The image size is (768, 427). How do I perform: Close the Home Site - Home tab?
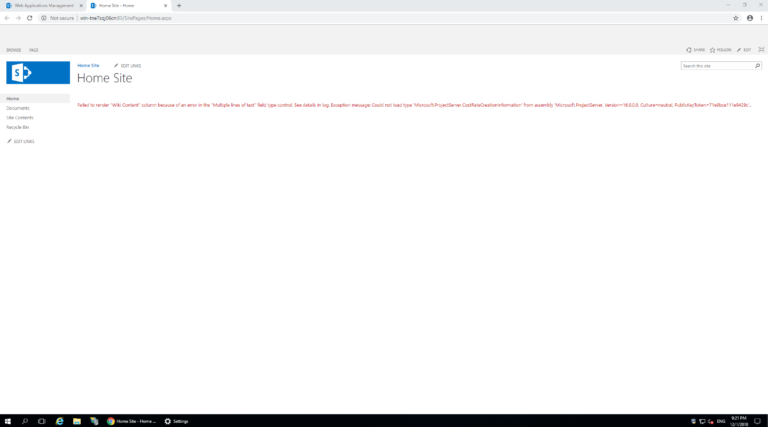point(166,6)
